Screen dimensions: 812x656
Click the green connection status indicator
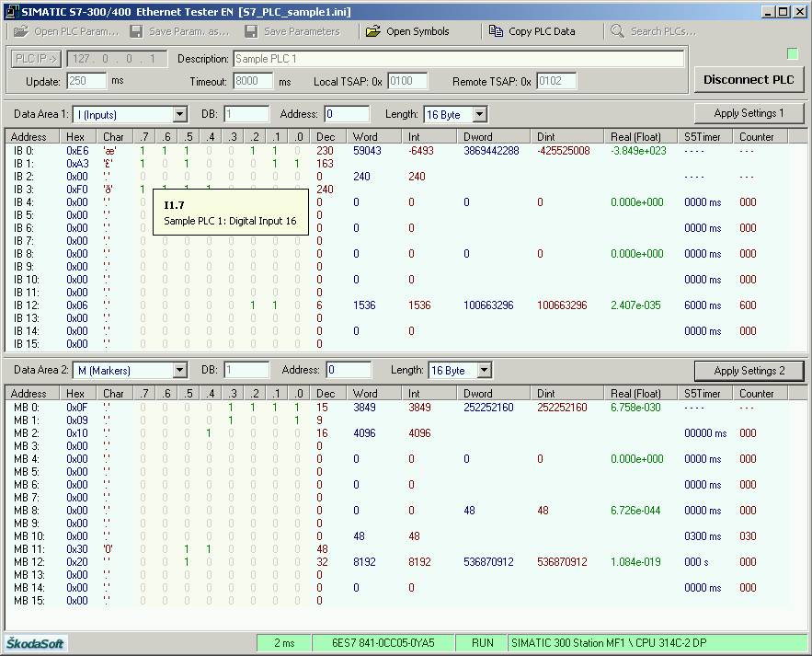pyautogui.click(x=792, y=53)
